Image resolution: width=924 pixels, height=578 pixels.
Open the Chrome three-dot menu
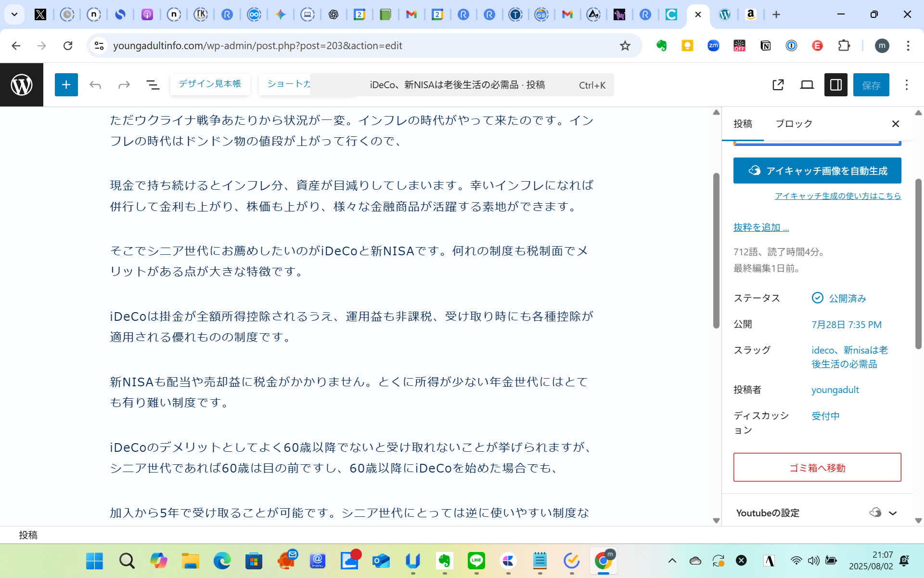click(x=908, y=46)
